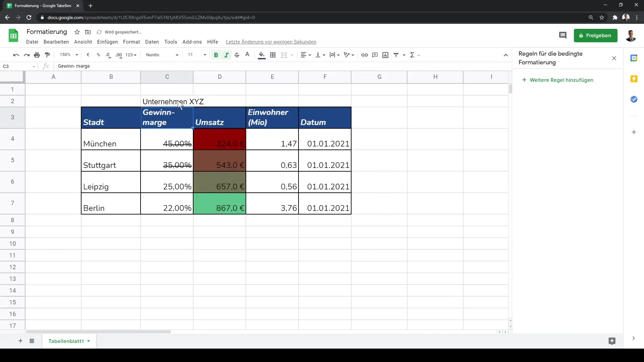Viewport: 644px width, 362px height.
Task: Toggle strikethrough formatting
Action: coord(237,55)
